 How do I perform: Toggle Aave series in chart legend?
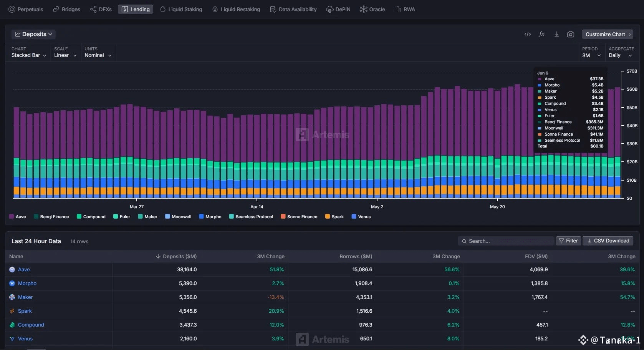[17, 217]
